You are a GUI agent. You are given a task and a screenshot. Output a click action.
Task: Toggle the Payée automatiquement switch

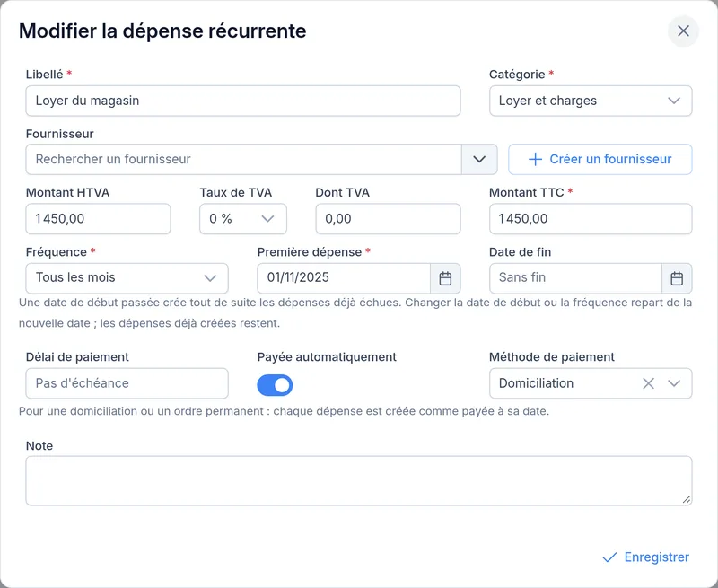coord(275,385)
